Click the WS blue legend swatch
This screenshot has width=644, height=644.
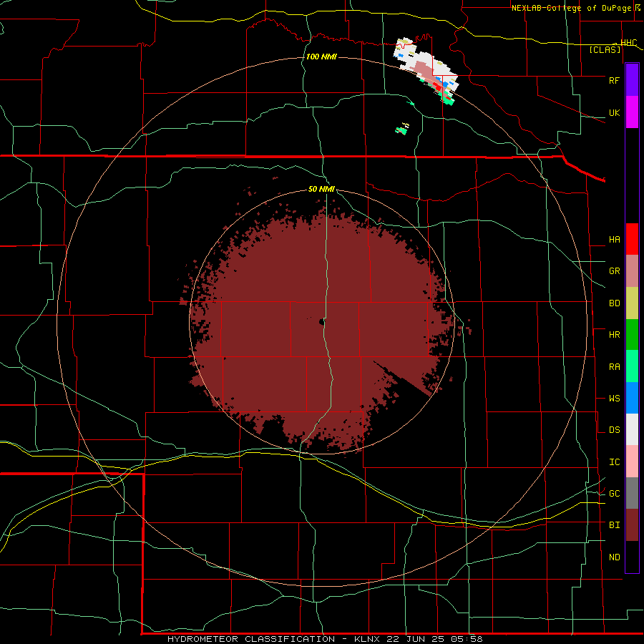(632, 398)
